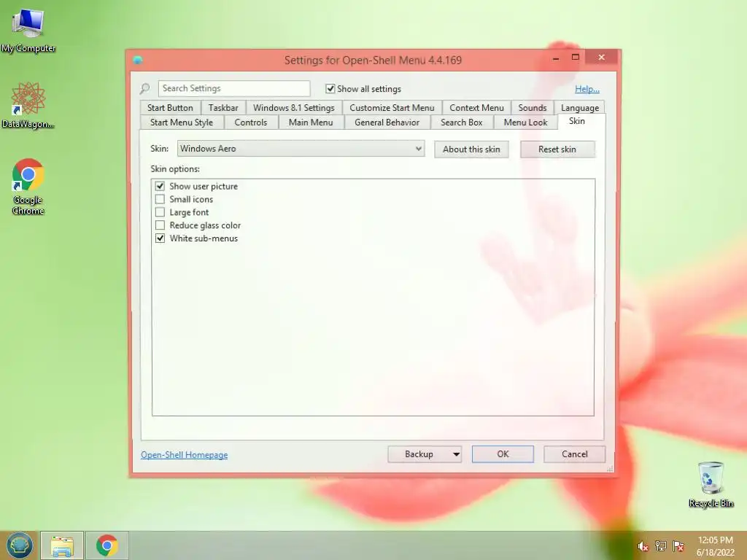Enable Small icons skin option
The height and width of the screenshot is (560, 747).
pyautogui.click(x=160, y=199)
